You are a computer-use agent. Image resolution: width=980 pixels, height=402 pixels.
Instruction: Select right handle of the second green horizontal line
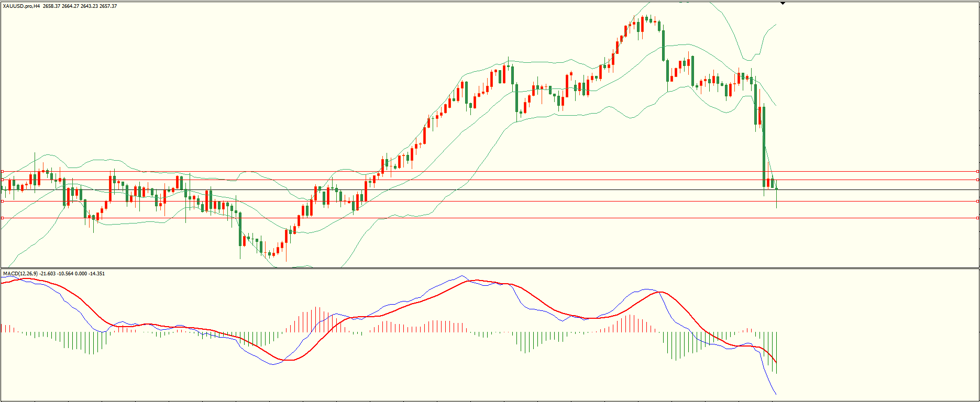coord(977,180)
